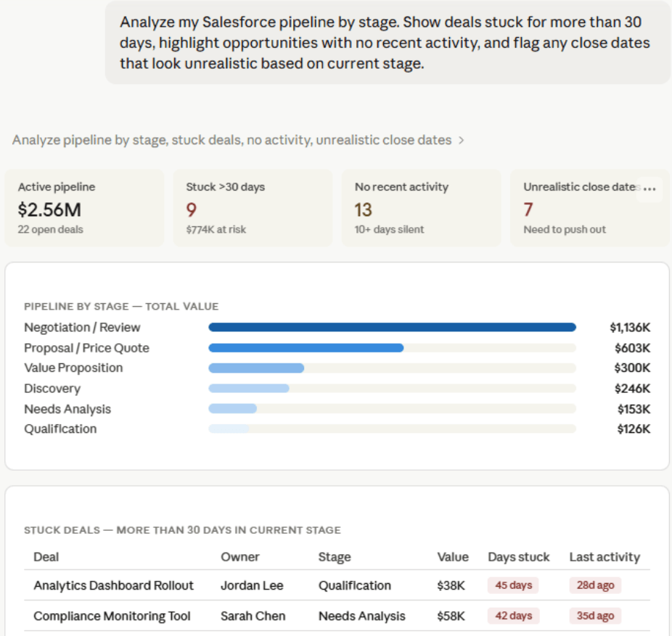Click the 'Deal' column header
This screenshot has height=636, width=672.
coord(46,557)
